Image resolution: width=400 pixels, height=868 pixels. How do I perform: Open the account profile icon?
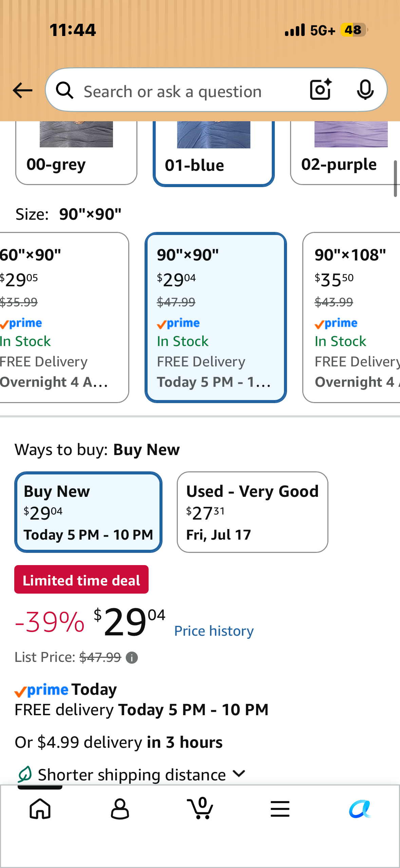point(120,809)
